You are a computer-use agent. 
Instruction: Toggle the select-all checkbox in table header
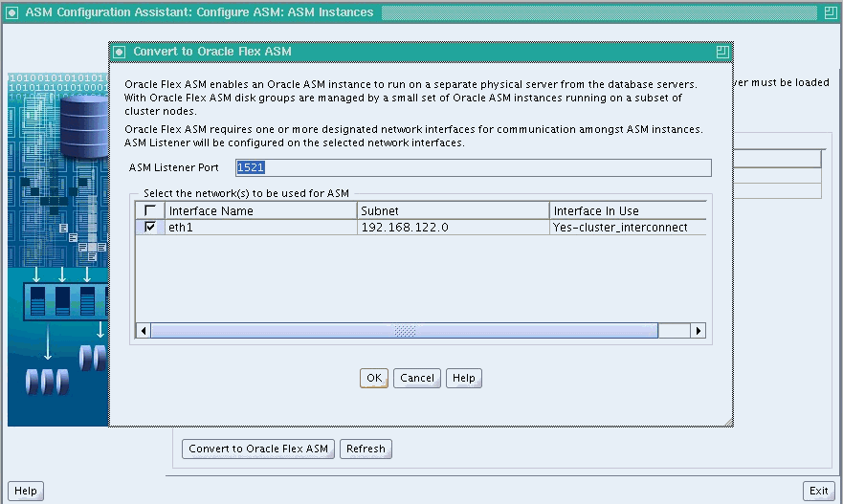pos(150,210)
